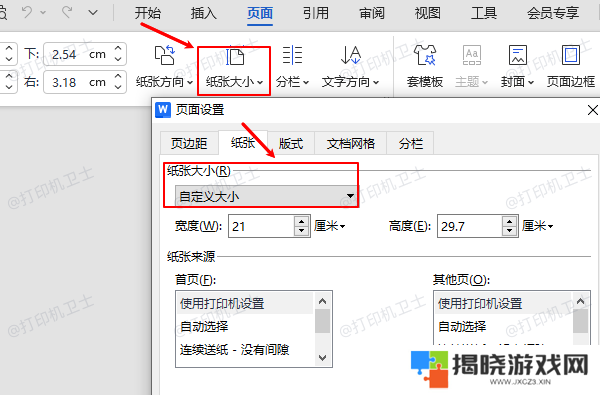Click down arrow of 首页 list scrollbar
600x395 pixels.
(x=323, y=358)
